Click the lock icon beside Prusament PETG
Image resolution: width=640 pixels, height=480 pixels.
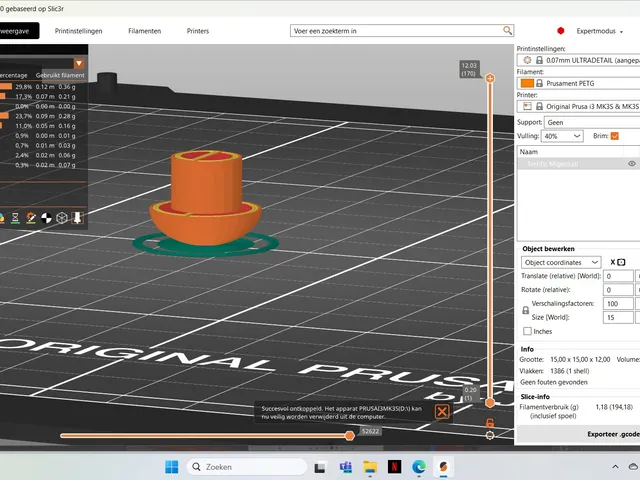point(539,83)
